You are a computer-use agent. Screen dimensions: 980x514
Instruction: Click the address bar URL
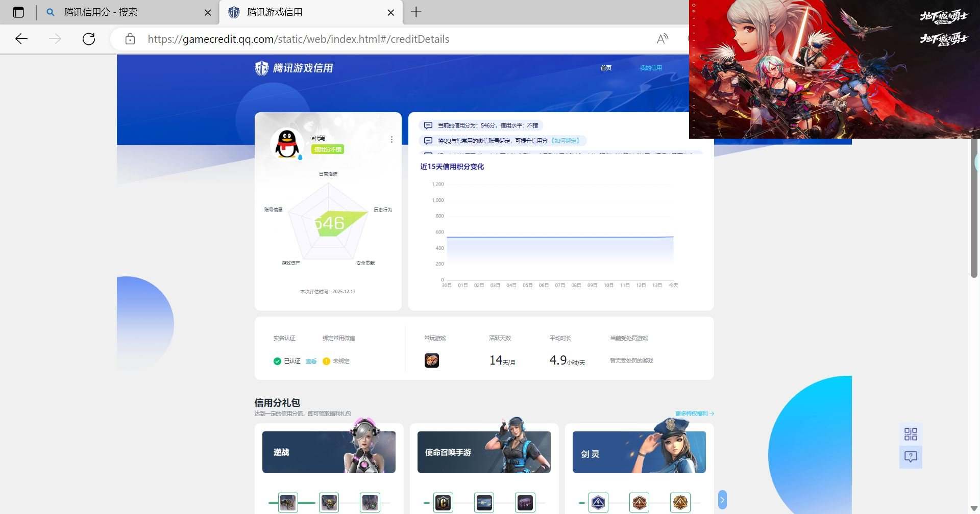click(299, 39)
